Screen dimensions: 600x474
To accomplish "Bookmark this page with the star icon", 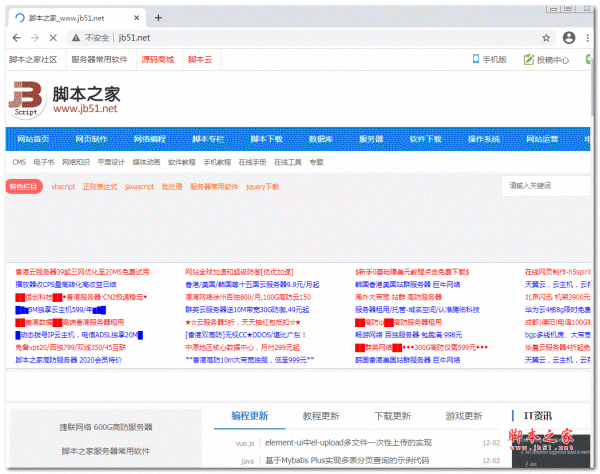I will tap(546, 37).
